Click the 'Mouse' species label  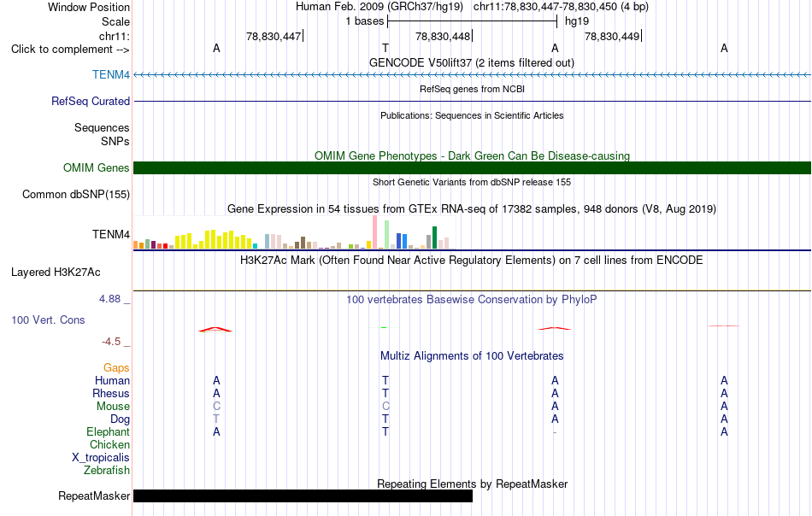113,407
